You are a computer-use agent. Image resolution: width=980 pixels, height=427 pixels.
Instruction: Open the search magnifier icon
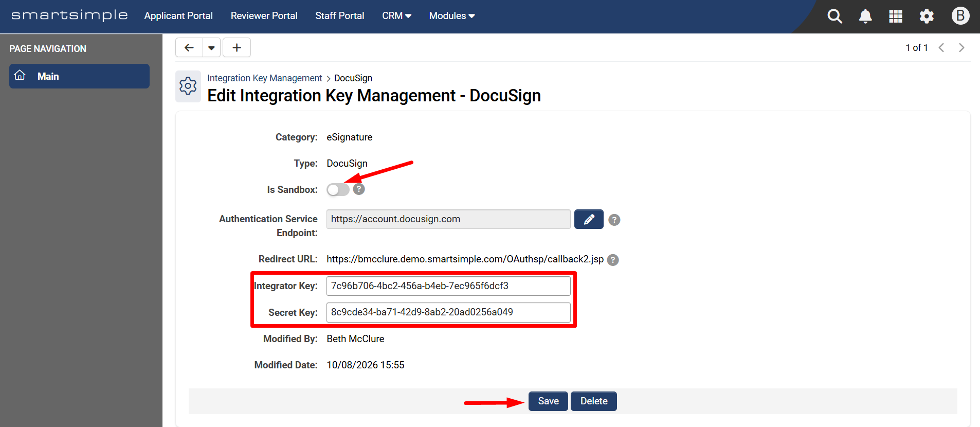tap(834, 16)
